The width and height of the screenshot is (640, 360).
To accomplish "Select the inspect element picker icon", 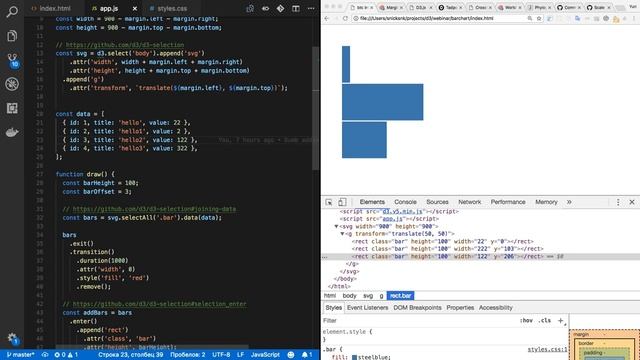I will click(329, 202).
